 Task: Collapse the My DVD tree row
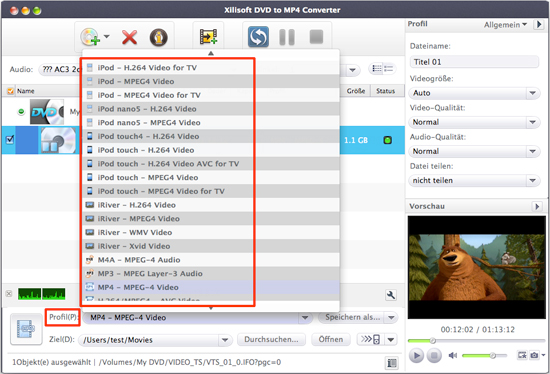[x=21, y=112]
